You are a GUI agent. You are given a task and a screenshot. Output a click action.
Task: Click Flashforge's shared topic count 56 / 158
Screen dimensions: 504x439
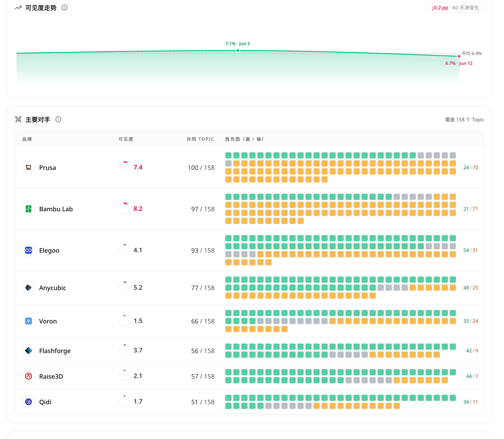click(x=203, y=351)
